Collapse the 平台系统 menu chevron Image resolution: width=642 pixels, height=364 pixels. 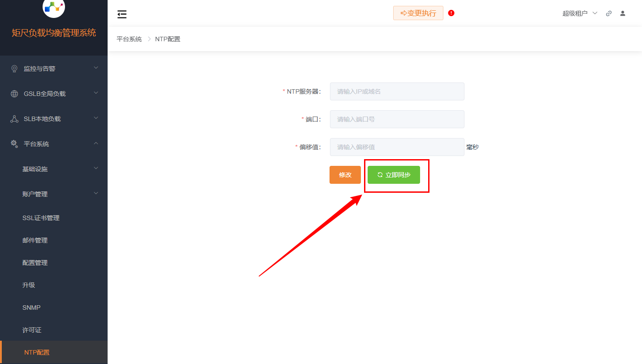coord(96,143)
